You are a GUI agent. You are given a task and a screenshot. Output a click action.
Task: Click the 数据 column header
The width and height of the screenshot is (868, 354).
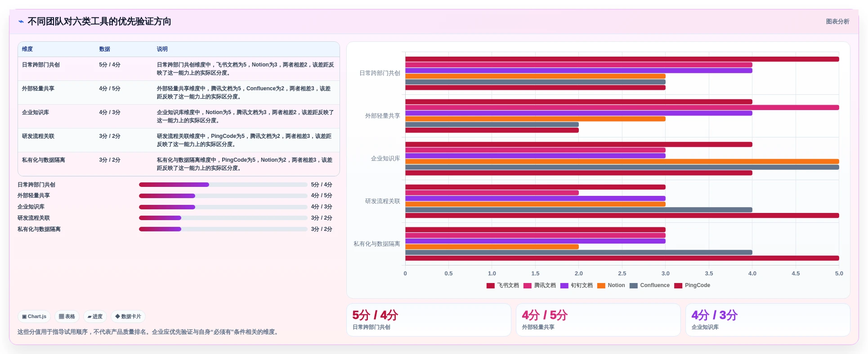click(x=105, y=49)
